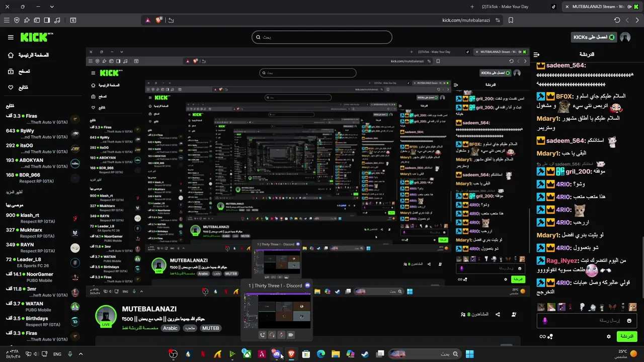This screenshot has height=362, width=644.
Task: Click the Windows taskbar search box
Action: [424, 354]
